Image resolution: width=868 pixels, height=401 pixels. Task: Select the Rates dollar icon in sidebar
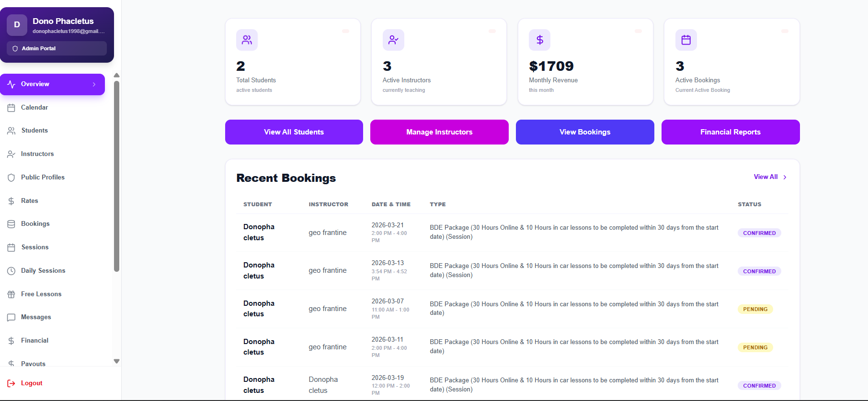(x=11, y=200)
